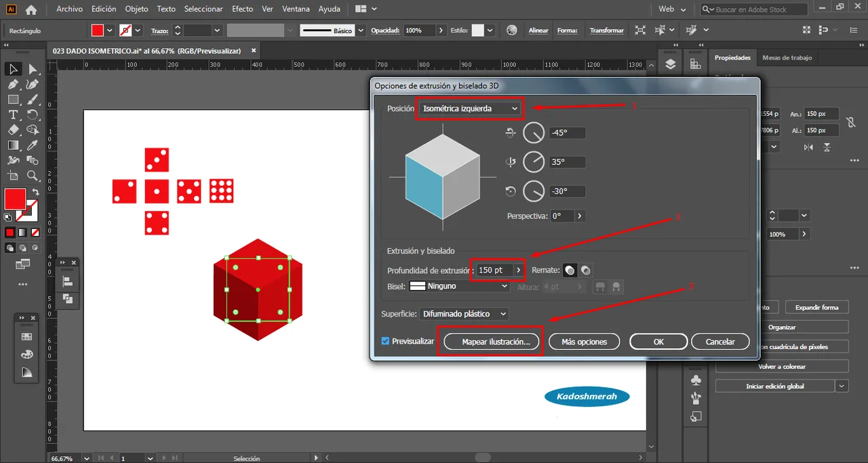This screenshot has width=868, height=463.
Task: Select the Paintbrush tool
Action: (x=33, y=100)
